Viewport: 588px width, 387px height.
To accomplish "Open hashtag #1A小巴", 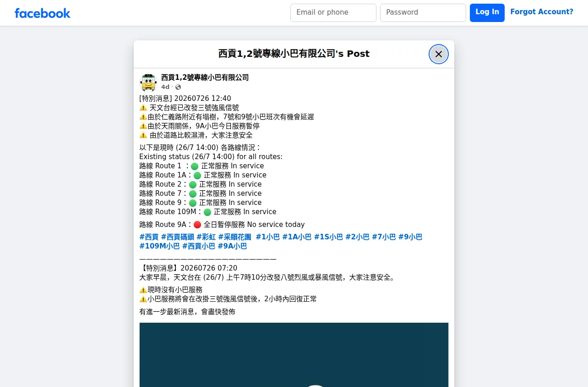I will pyautogui.click(x=297, y=237).
